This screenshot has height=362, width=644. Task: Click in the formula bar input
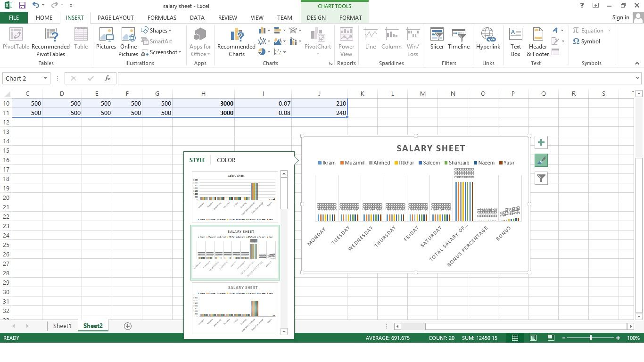click(375, 78)
